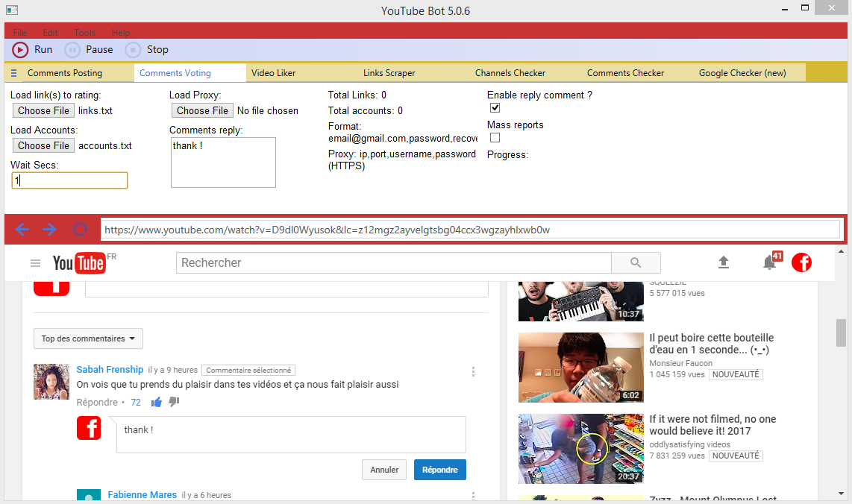Click the Pause icon
Viewport: 852px width, 504px height.
pyautogui.click(x=72, y=50)
